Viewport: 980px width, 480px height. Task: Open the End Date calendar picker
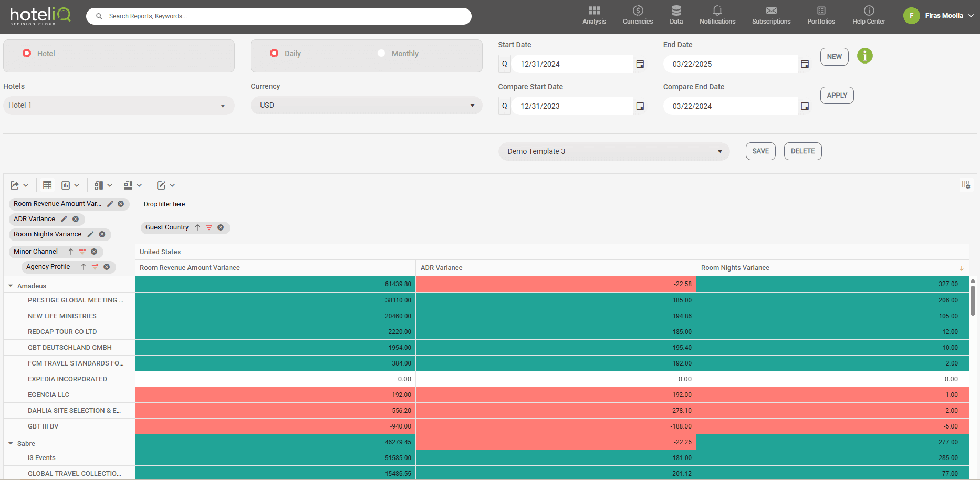805,64
